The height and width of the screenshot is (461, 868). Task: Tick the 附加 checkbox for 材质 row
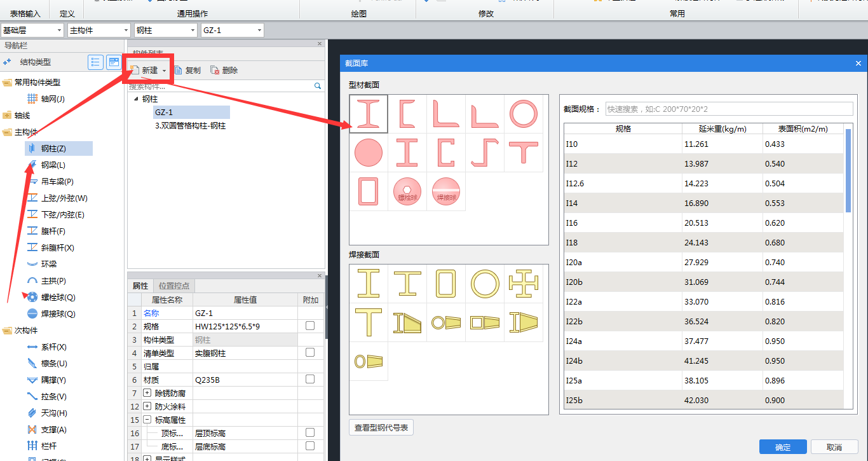tap(310, 379)
